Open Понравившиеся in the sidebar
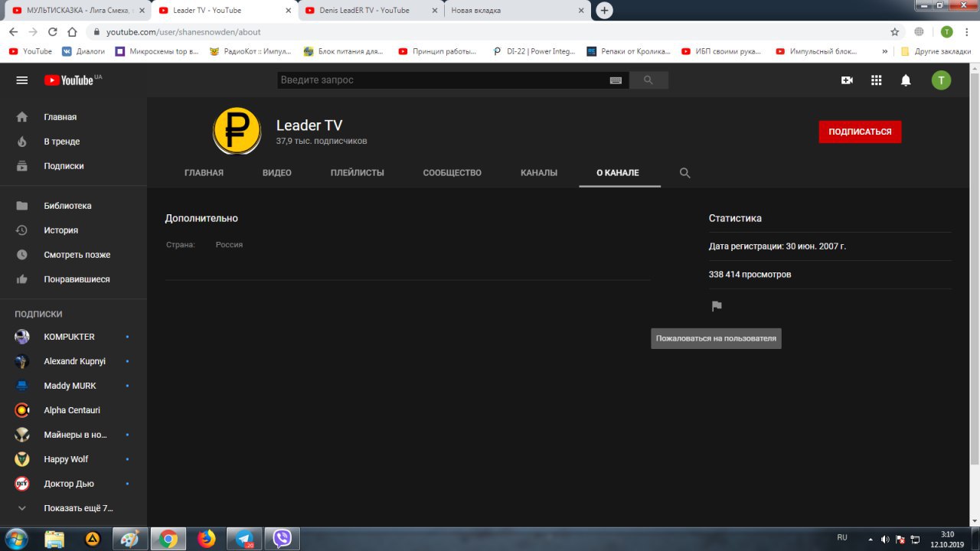Image resolution: width=980 pixels, height=551 pixels. tap(73, 279)
